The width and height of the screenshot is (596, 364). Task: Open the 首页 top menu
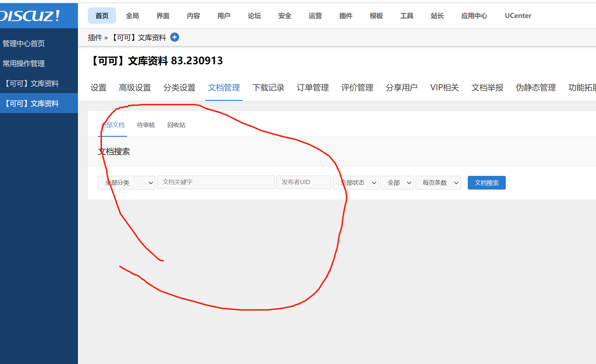point(102,16)
